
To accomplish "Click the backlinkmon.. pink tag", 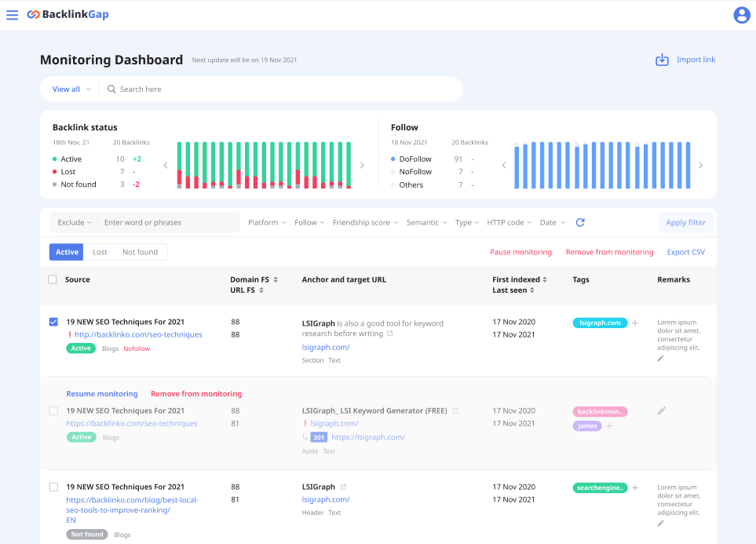I will coord(600,412).
